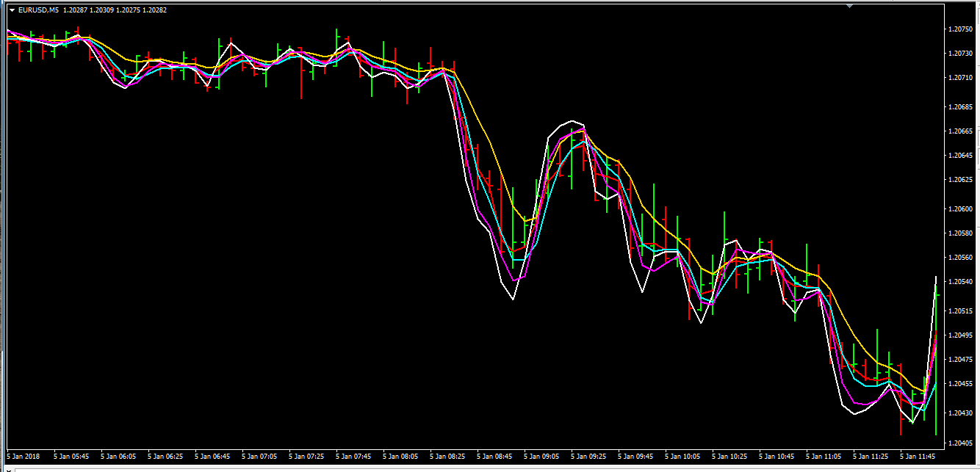Click the 1.20475 price scale label

tap(960, 360)
